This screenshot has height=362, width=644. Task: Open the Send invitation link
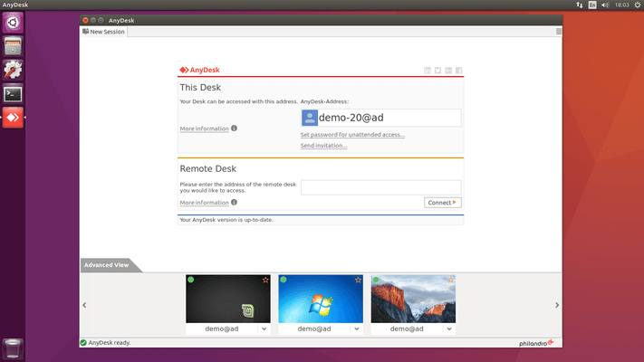(x=323, y=146)
